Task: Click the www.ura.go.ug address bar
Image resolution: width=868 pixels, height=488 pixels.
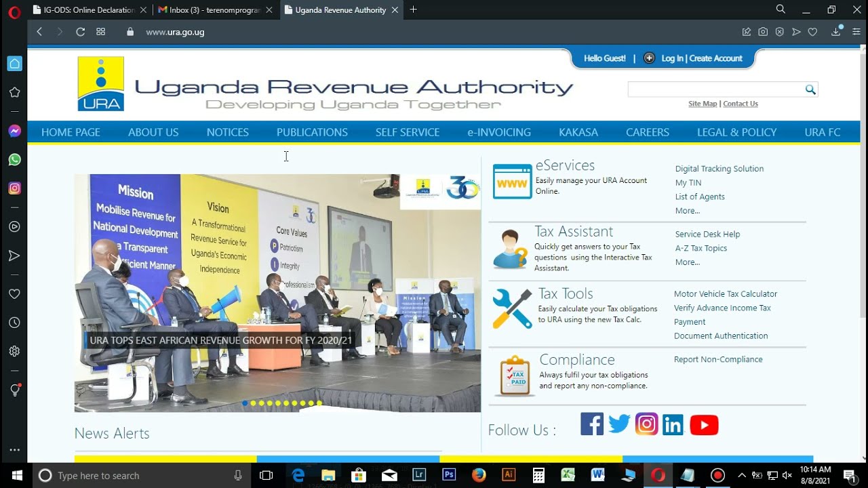Action: pyautogui.click(x=175, y=32)
